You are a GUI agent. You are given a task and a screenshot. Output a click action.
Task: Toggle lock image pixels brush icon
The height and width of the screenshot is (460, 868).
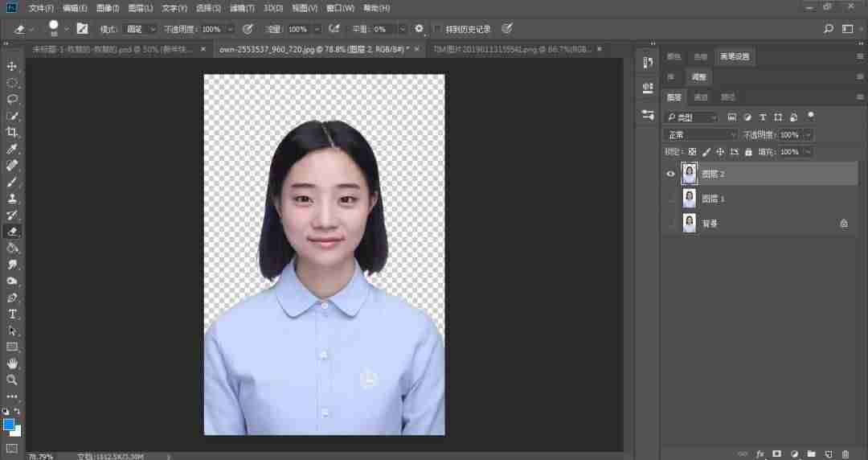[706, 152]
